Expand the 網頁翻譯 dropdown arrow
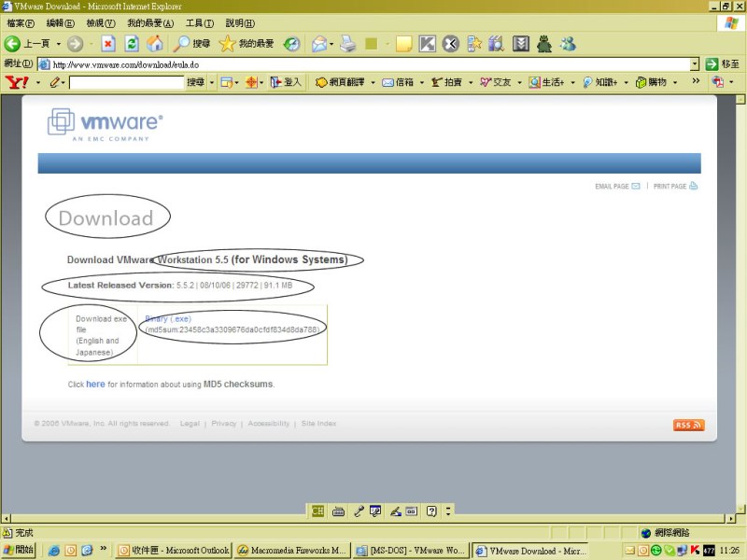 [x=373, y=82]
